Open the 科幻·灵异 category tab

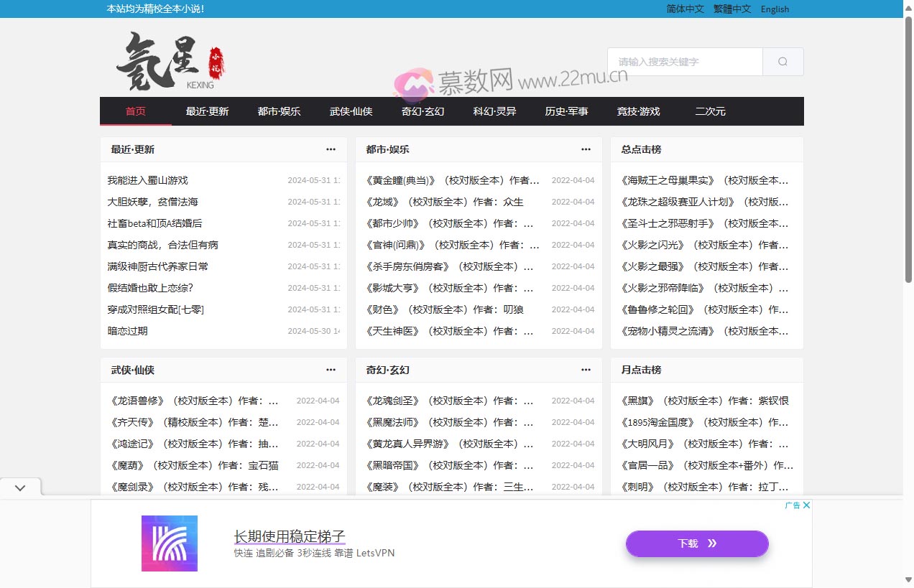pos(494,111)
